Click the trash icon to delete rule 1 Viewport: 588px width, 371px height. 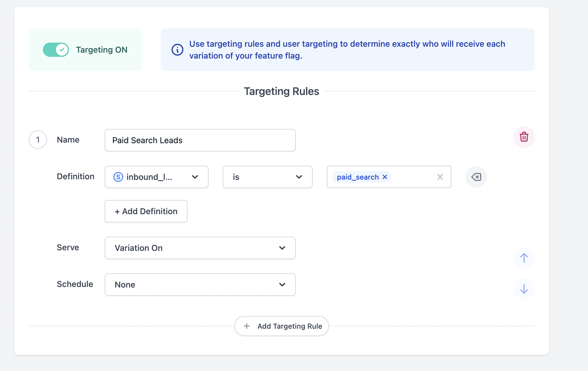pyautogui.click(x=524, y=137)
